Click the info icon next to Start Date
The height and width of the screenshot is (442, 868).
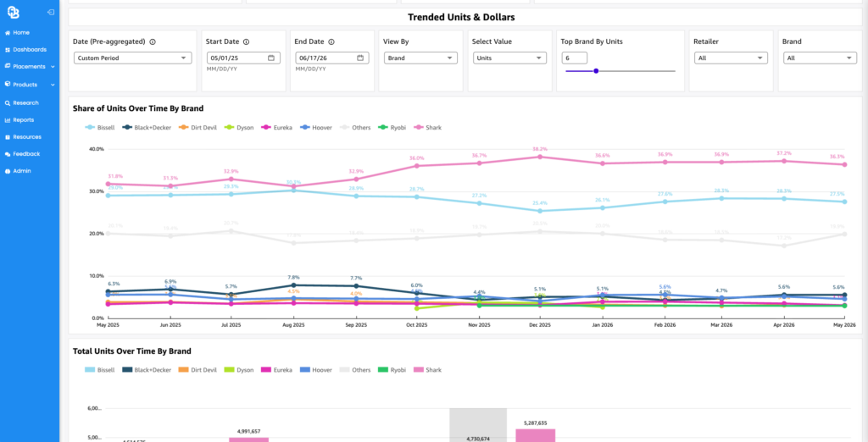pyautogui.click(x=247, y=41)
